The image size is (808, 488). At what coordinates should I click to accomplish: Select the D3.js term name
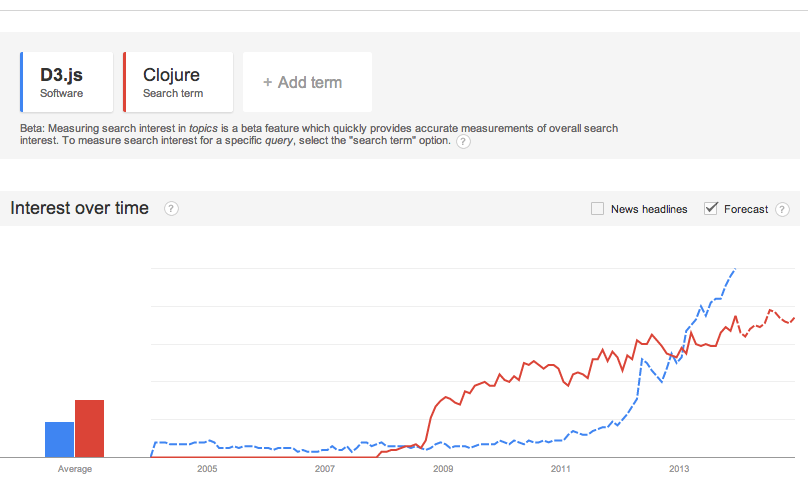(x=62, y=75)
